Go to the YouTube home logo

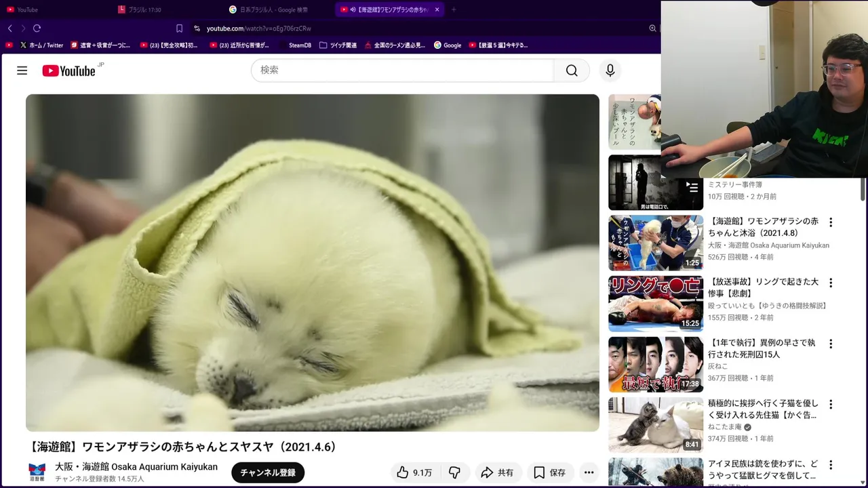tap(68, 70)
